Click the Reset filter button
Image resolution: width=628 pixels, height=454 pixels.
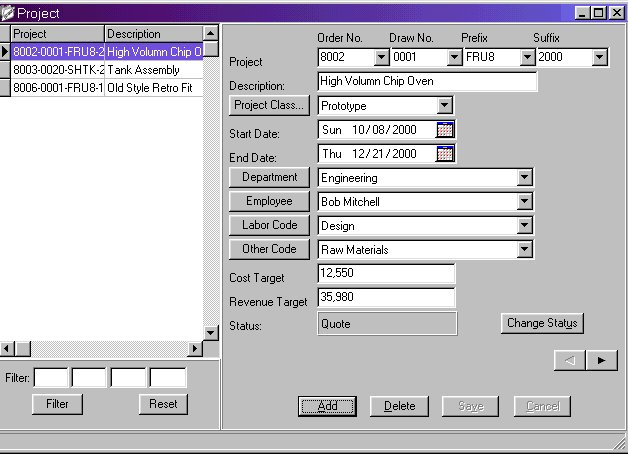[163, 404]
